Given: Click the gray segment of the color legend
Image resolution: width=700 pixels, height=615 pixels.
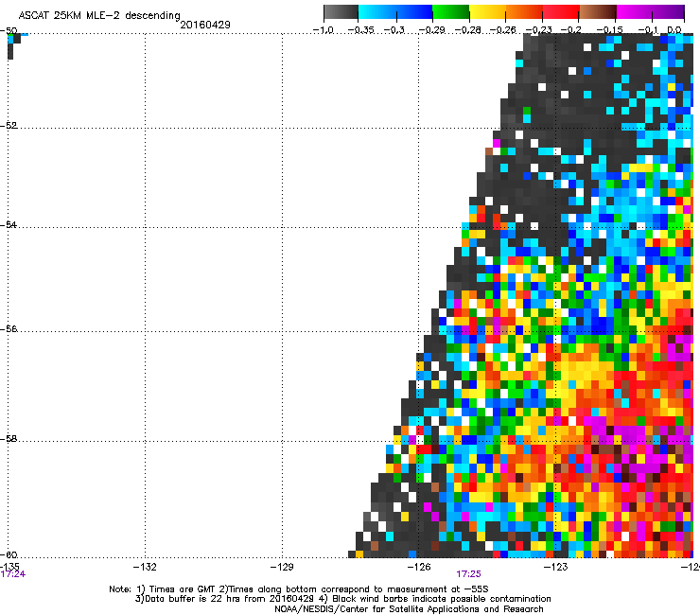Looking at the screenshot, I should [x=341, y=12].
